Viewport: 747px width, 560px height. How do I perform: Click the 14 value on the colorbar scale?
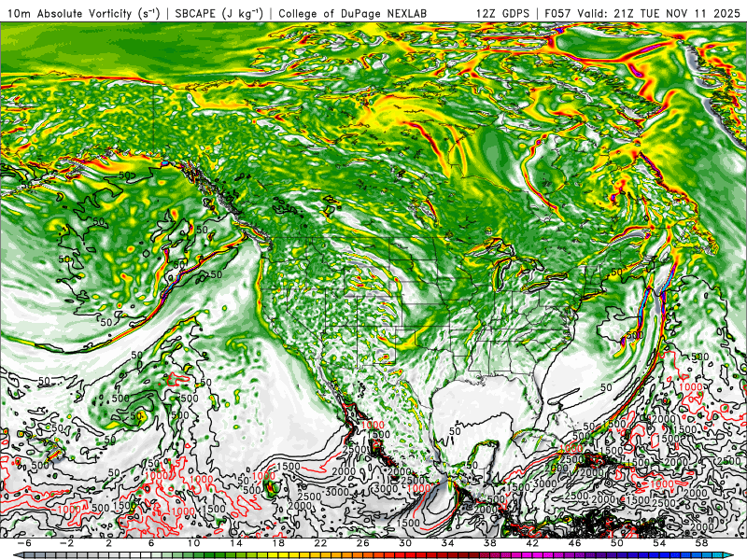click(x=236, y=543)
